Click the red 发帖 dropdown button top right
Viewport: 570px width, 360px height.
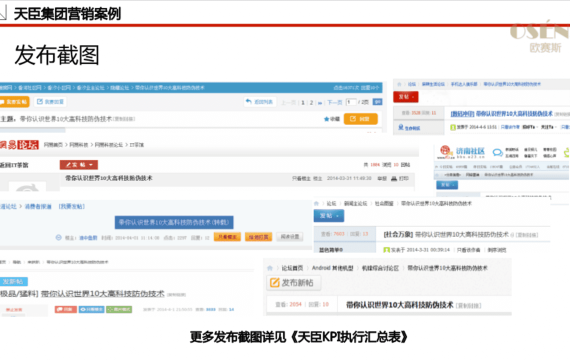pos(406,97)
